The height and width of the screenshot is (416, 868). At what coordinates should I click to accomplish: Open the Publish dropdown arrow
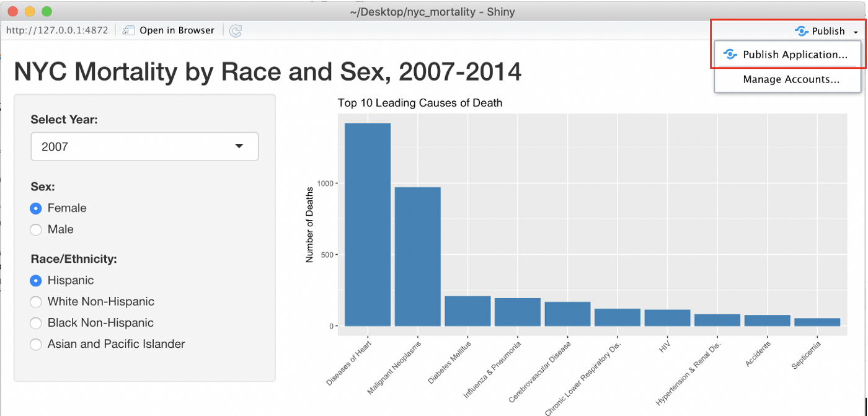tap(856, 32)
